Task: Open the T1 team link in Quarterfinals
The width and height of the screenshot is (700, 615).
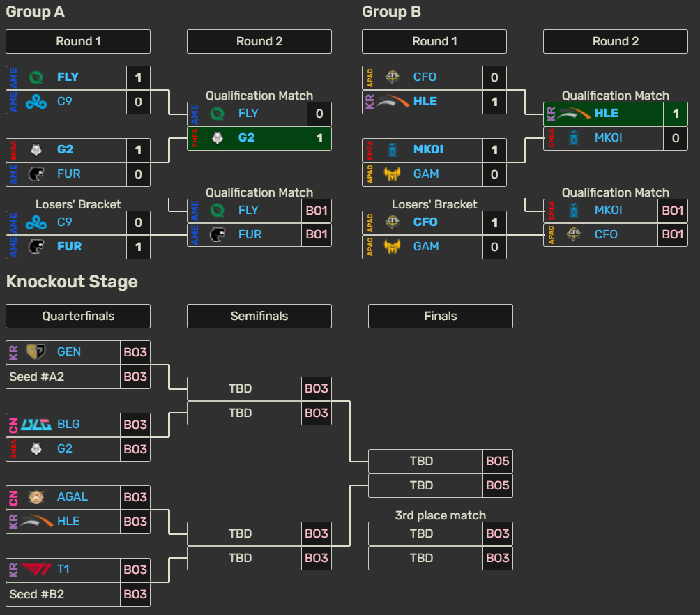Action: [x=63, y=570]
